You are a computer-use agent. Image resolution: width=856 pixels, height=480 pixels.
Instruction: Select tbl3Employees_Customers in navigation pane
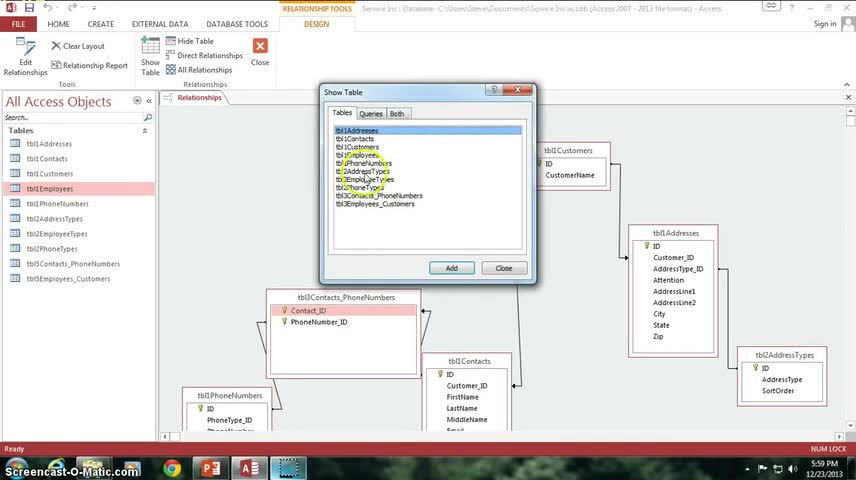tap(78, 279)
